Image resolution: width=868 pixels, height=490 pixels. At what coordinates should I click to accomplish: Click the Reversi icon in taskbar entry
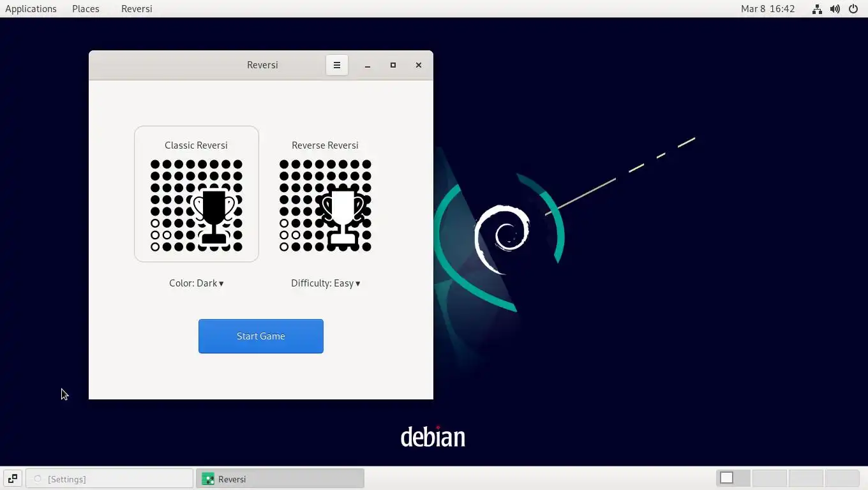(x=207, y=479)
